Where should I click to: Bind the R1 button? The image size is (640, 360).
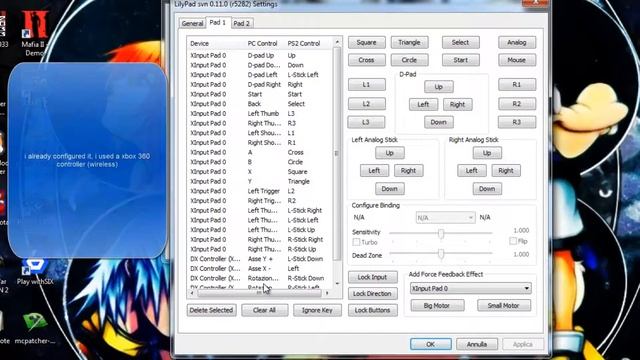[x=517, y=84]
